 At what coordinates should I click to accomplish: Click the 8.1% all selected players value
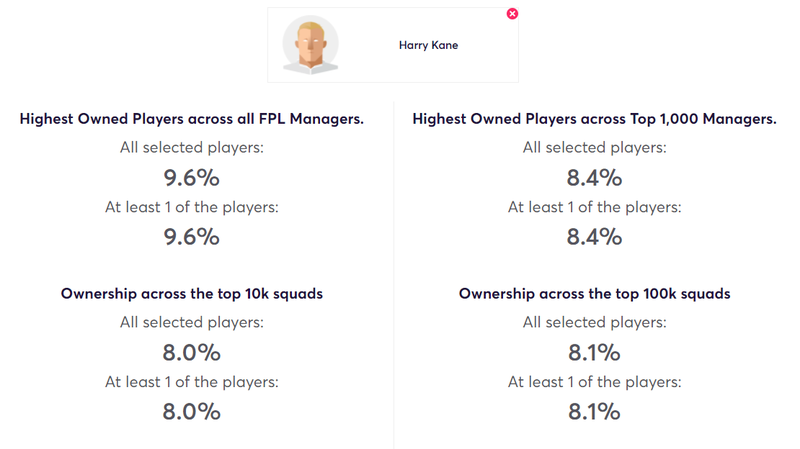tap(594, 353)
